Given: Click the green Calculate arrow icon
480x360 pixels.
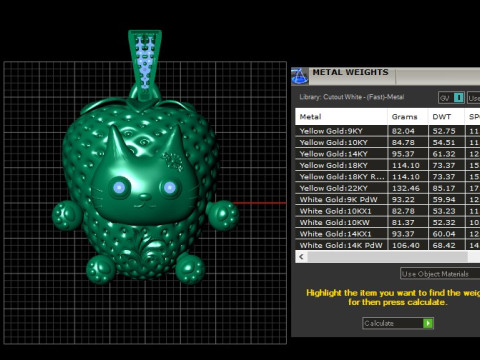Looking at the screenshot, I should click(428, 323).
